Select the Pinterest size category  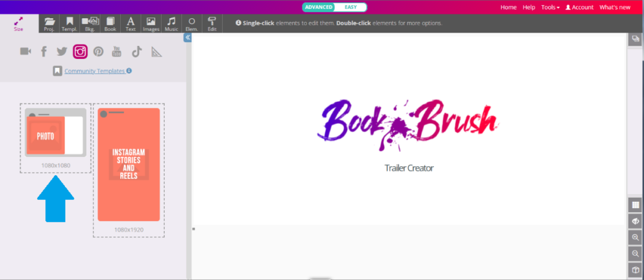(x=98, y=51)
